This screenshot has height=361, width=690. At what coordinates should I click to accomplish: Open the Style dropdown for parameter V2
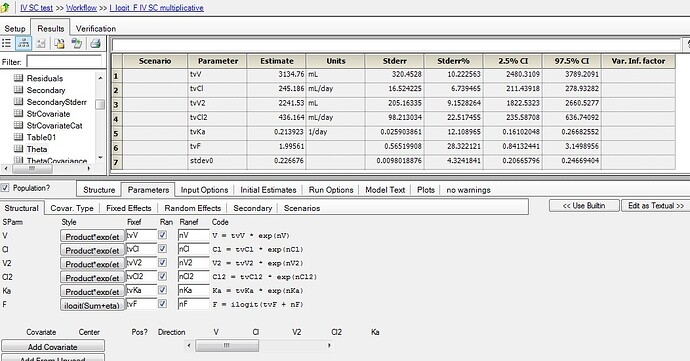pos(92,263)
